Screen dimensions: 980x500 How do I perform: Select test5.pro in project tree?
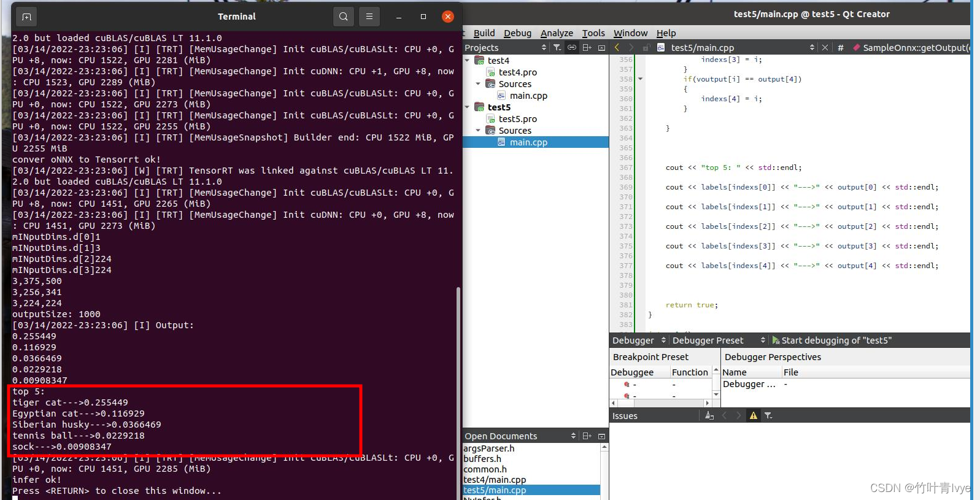517,118
